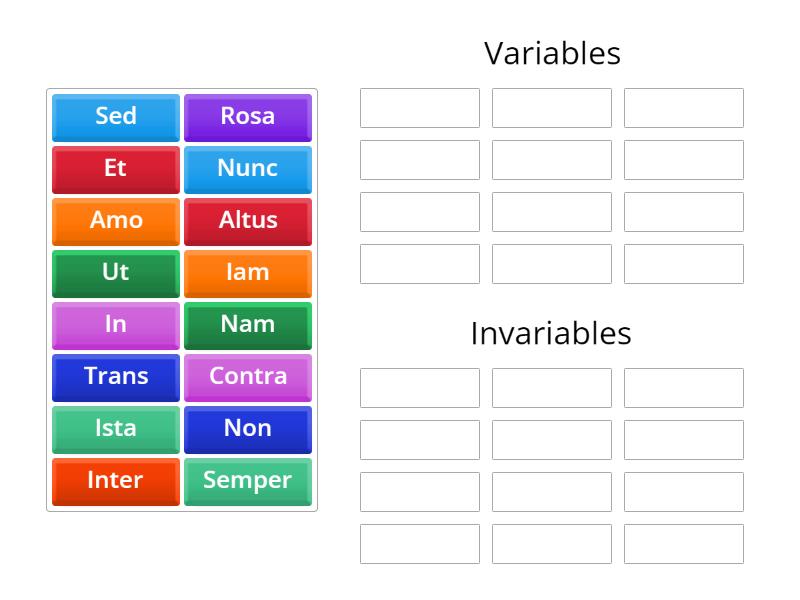The image size is (800, 600).
Task: Click the 'In' word tile
Action: (114, 325)
